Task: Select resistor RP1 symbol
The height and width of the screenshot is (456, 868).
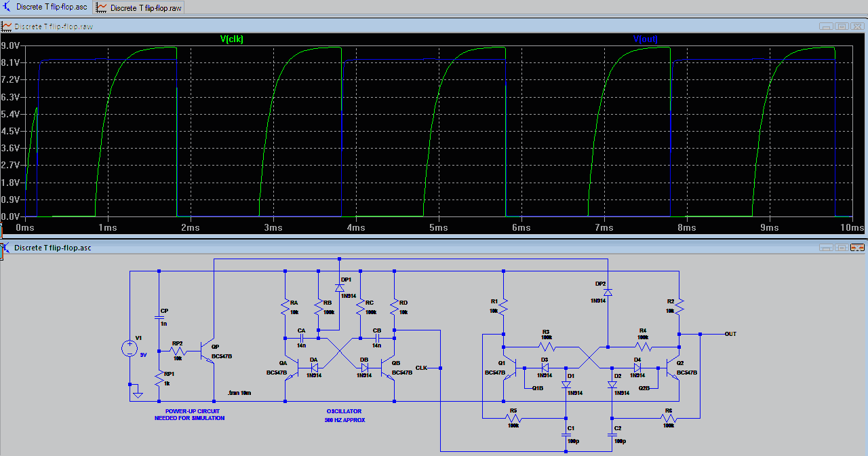Action: point(159,377)
